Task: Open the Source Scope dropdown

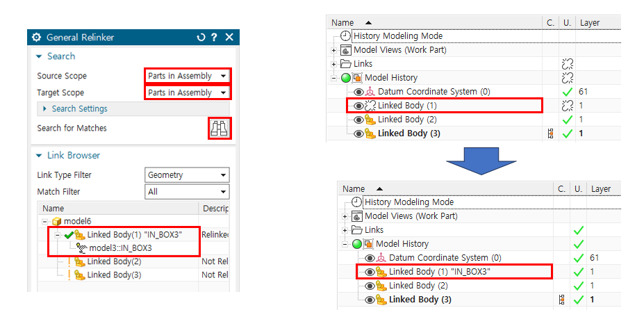Action: 187,76
